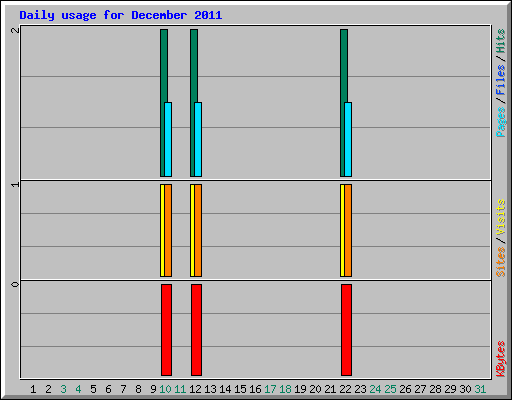This screenshot has height=400, width=512.
Task: Click day label '11' on the x-axis
Action: click(x=180, y=389)
